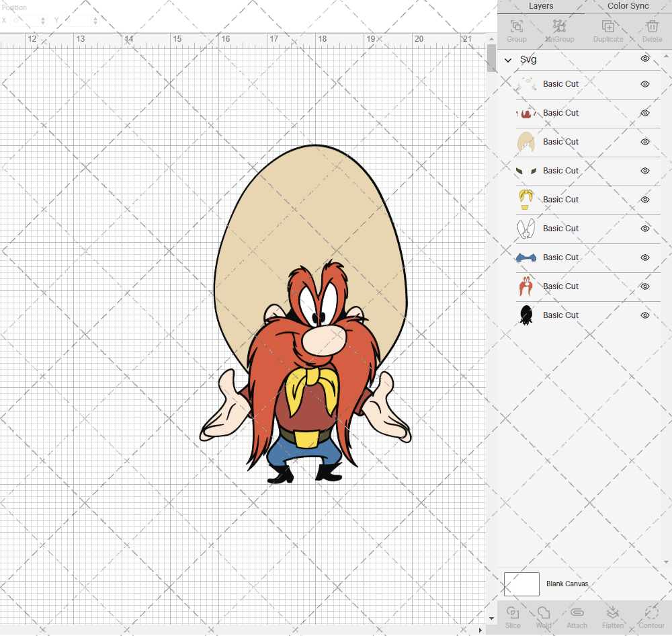Click the Attach paperclip icon
The height and width of the screenshot is (636, 672).
tap(577, 612)
